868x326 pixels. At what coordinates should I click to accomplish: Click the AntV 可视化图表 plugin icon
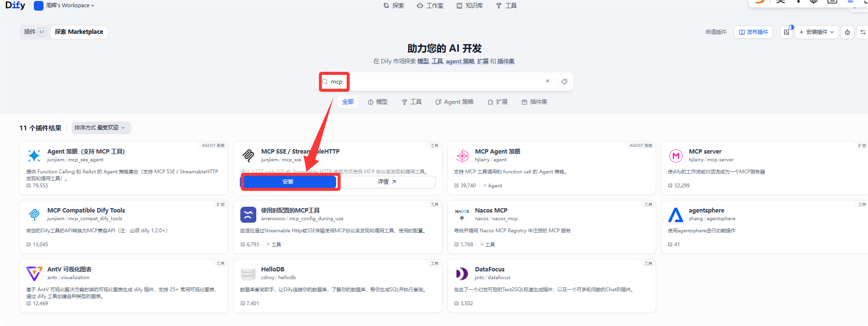[34, 273]
